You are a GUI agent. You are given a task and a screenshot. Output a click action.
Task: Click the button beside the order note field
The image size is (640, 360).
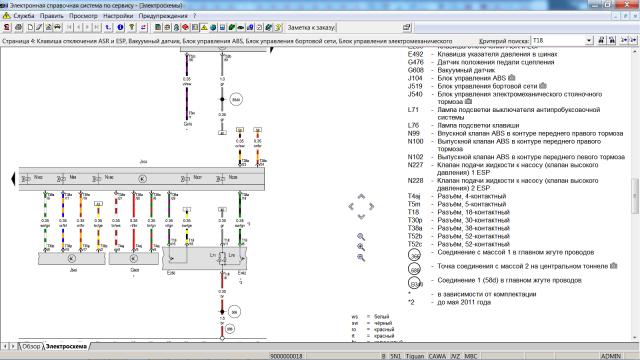(407, 27)
